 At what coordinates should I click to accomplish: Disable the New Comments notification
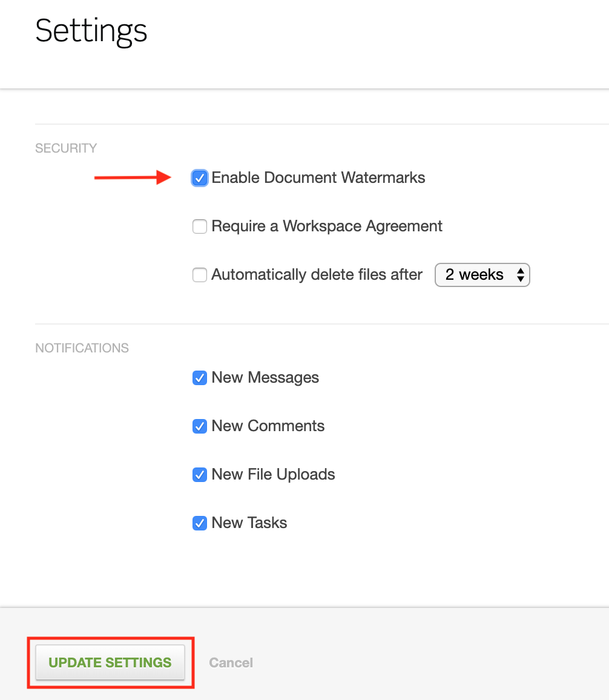click(200, 426)
